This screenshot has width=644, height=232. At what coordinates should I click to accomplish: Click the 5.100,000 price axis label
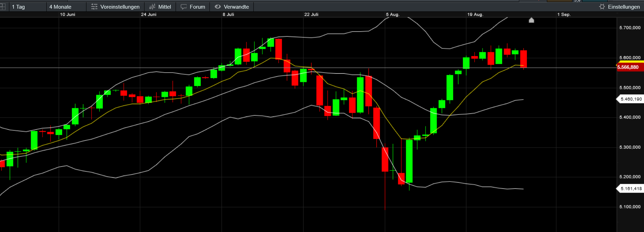[x=630, y=207]
